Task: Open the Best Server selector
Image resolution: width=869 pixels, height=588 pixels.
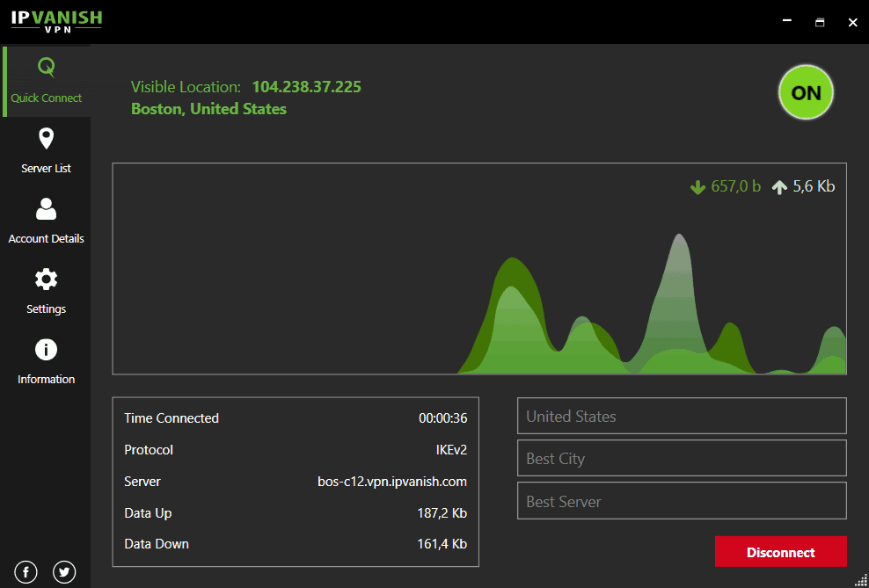Action: tap(682, 500)
